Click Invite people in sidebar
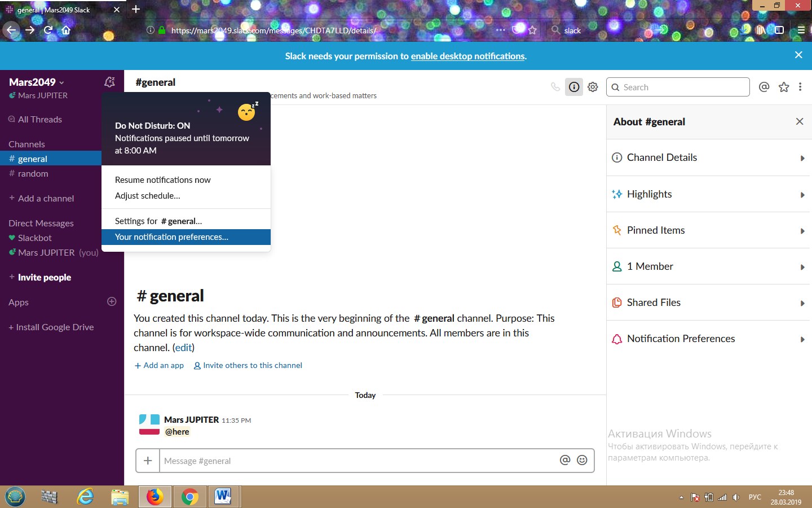Viewport: 812px width, 508px height. [40, 278]
